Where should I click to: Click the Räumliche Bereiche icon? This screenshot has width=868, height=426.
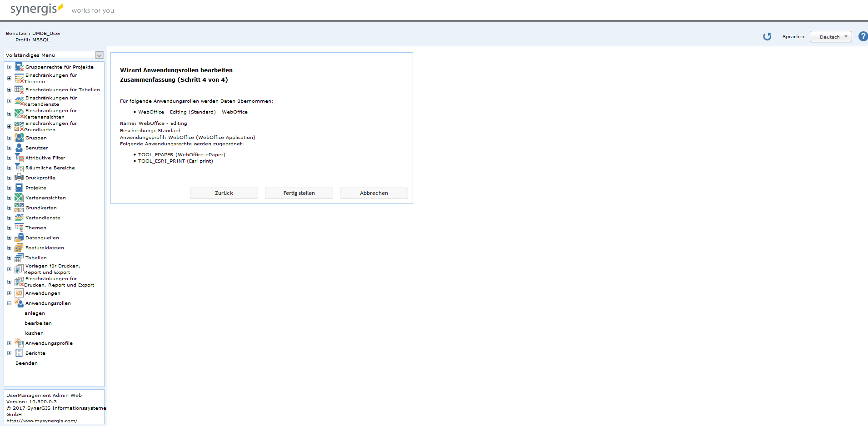[x=19, y=167]
